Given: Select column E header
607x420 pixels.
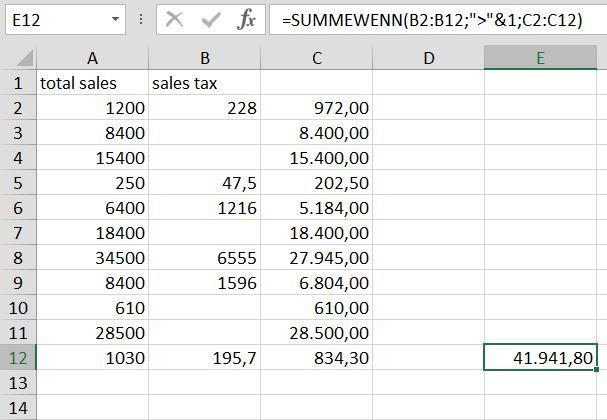Looking at the screenshot, I should (x=540, y=58).
